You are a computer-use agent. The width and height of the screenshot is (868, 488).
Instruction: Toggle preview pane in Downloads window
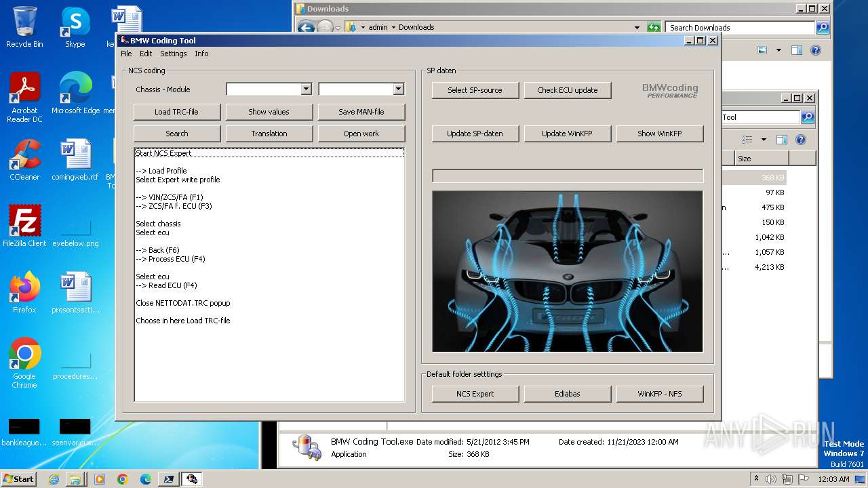pyautogui.click(x=797, y=50)
